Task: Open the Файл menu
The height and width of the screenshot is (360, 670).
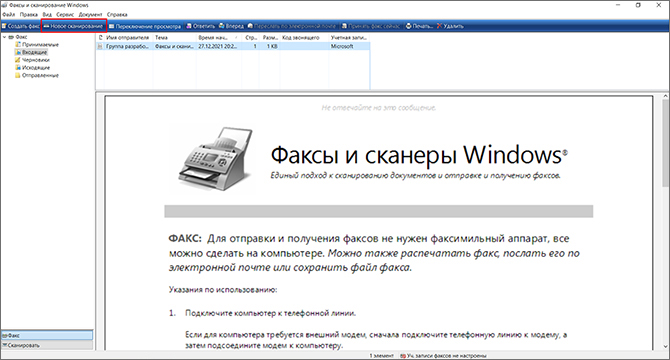Action: [x=9, y=14]
